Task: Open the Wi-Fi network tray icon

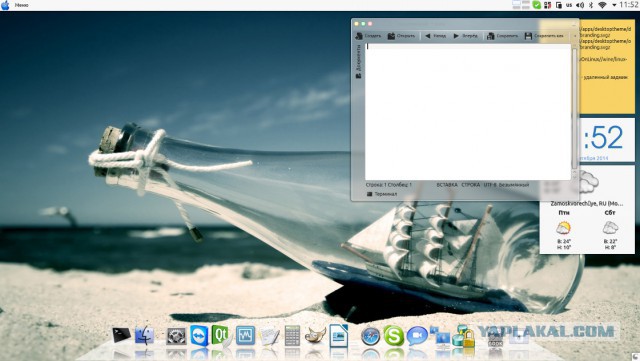Action: pyautogui.click(x=602, y=5)
